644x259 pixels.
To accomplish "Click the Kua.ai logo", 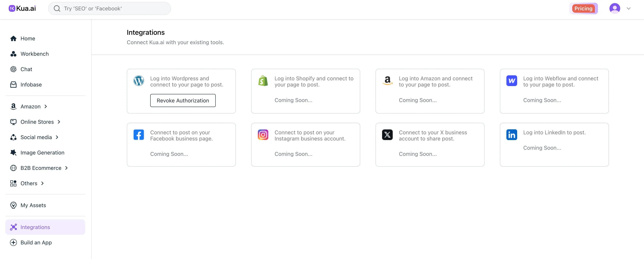I will [22, 8].
